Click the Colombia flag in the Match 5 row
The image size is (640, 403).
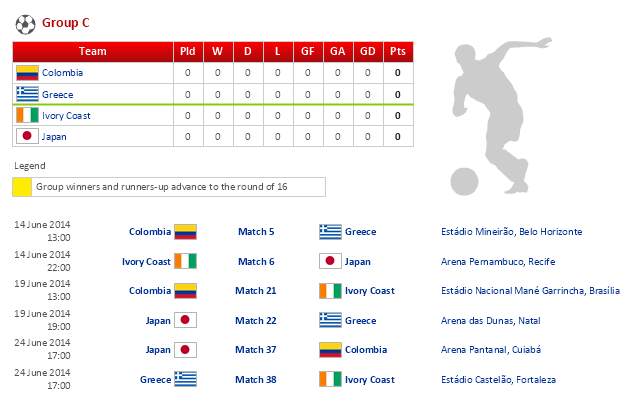click(x=186, y=232)
